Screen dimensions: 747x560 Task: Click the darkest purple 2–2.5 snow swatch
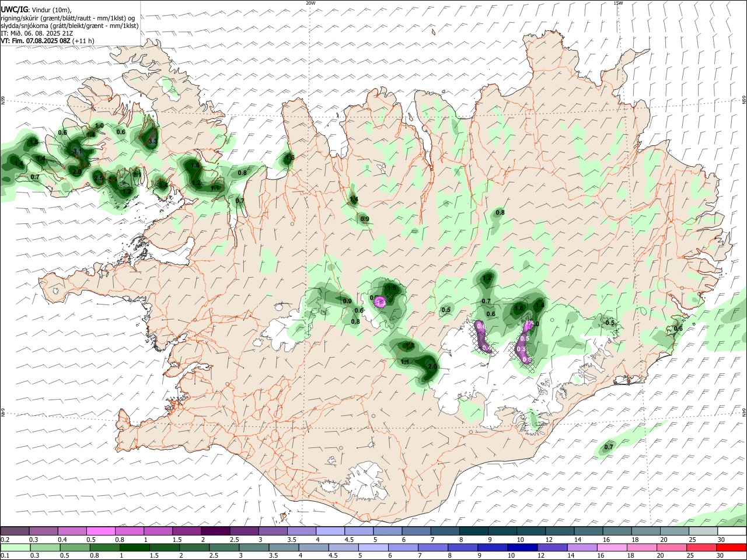[215, 531]
